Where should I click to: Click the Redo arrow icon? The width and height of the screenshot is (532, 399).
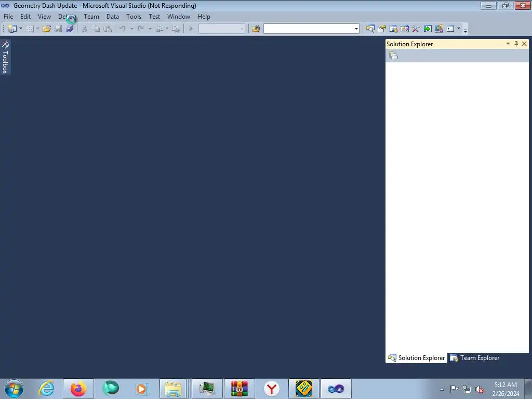(x=140, y=29)
